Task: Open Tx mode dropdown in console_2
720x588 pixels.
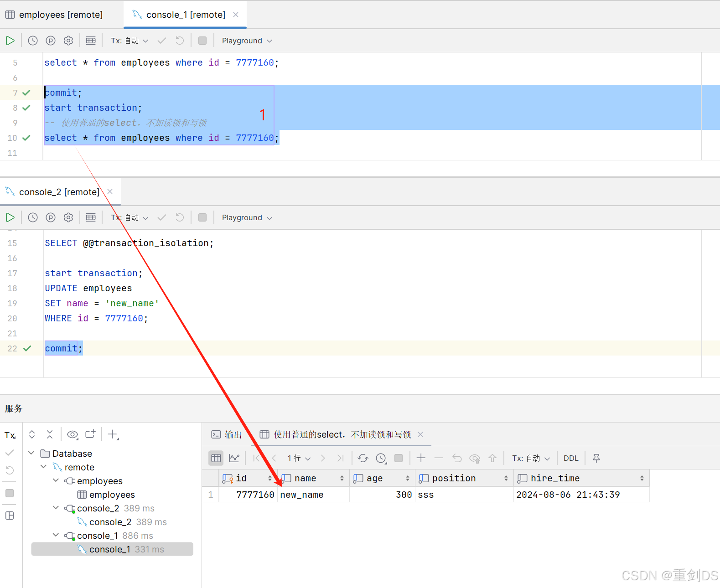Action: tap(129, 217)
